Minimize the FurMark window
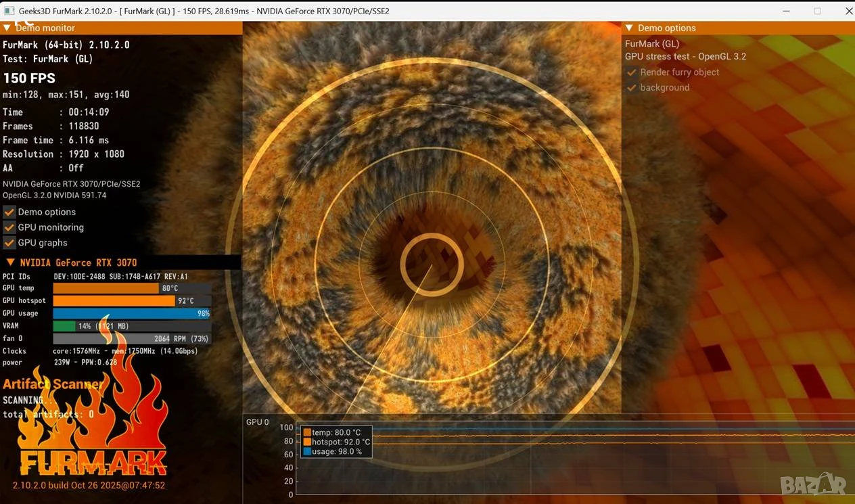Viewport: 855px width, 504px height. pyautogui.click(x=787, y=11)
